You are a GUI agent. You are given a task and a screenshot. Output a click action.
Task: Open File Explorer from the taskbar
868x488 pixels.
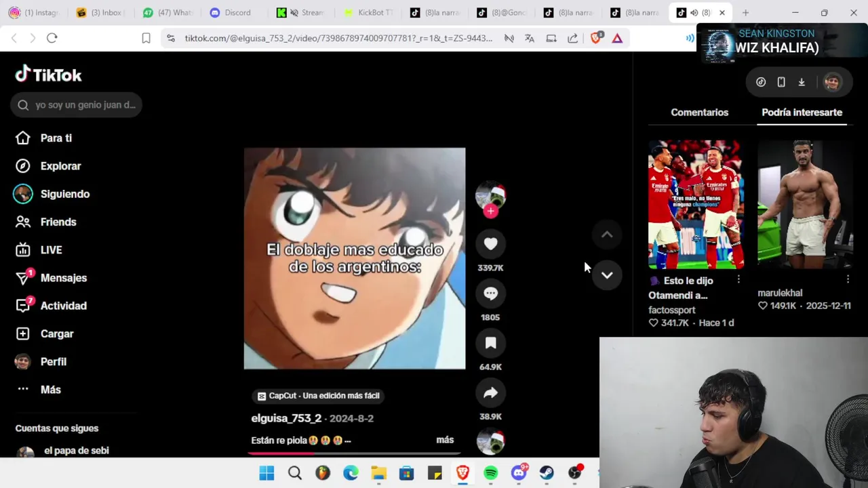coord(378,473)
